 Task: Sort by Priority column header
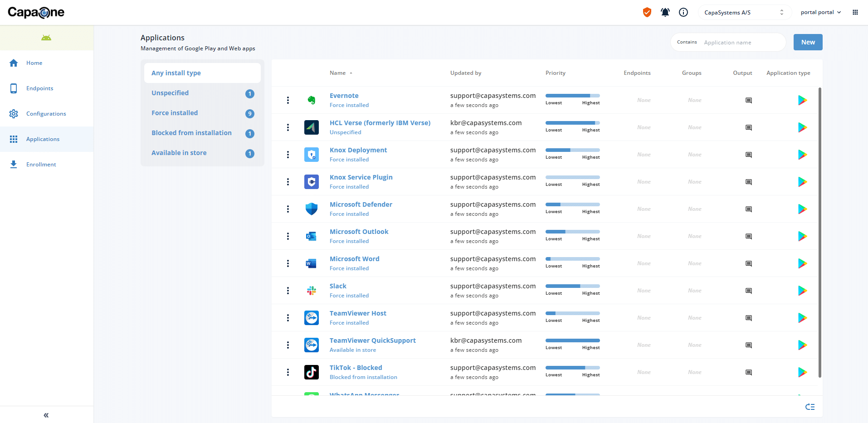(556, 73)
